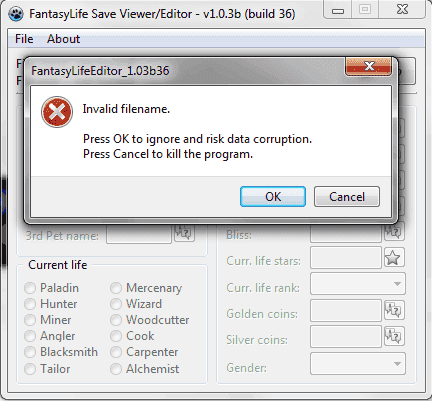
Task: Open the File menu
Action: pyautogui.click(x=24, y=39)
